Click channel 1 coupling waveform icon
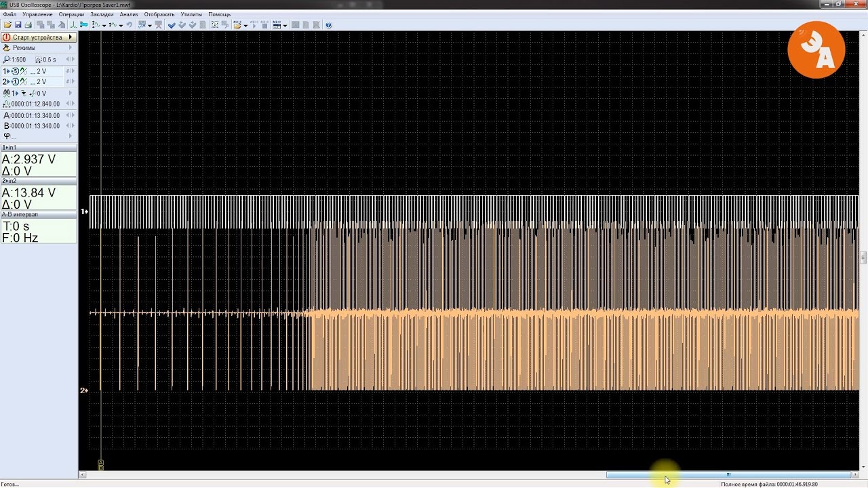868x488 pixels. point(24,71)
